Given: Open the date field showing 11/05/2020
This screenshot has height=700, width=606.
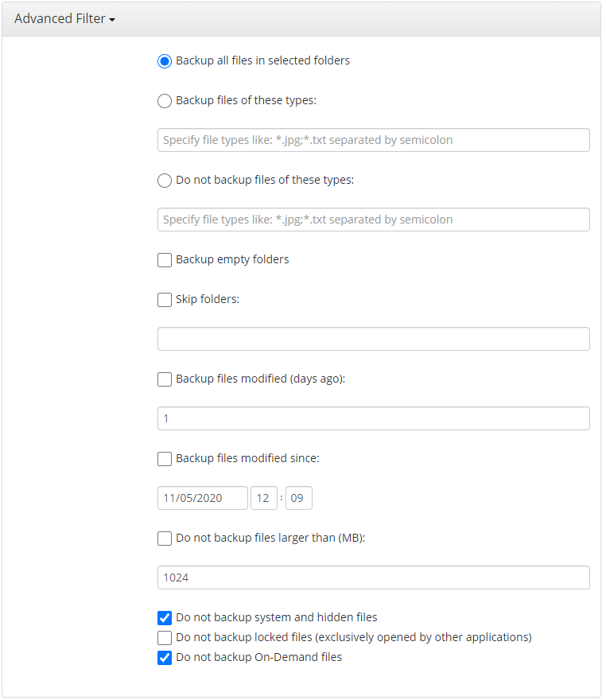Looking at the screenshot, I should point(203,498).
